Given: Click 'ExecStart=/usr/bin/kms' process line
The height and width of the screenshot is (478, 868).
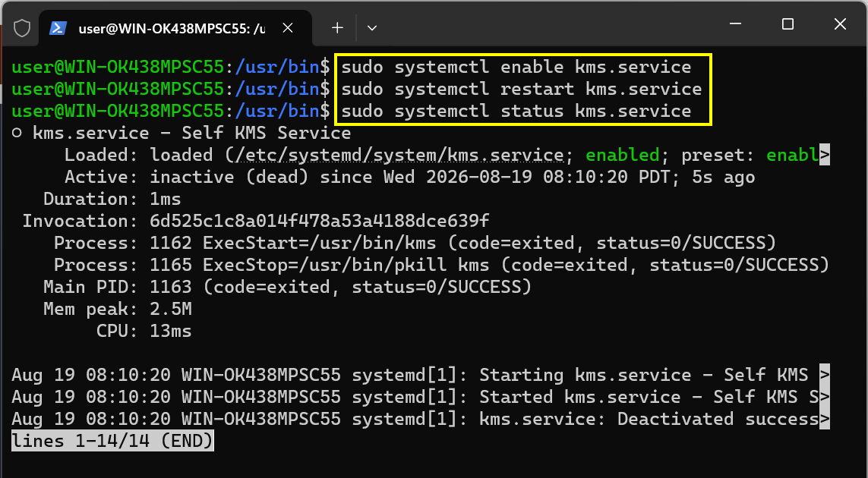Looking at the screenshot, I should click(415, 244).
